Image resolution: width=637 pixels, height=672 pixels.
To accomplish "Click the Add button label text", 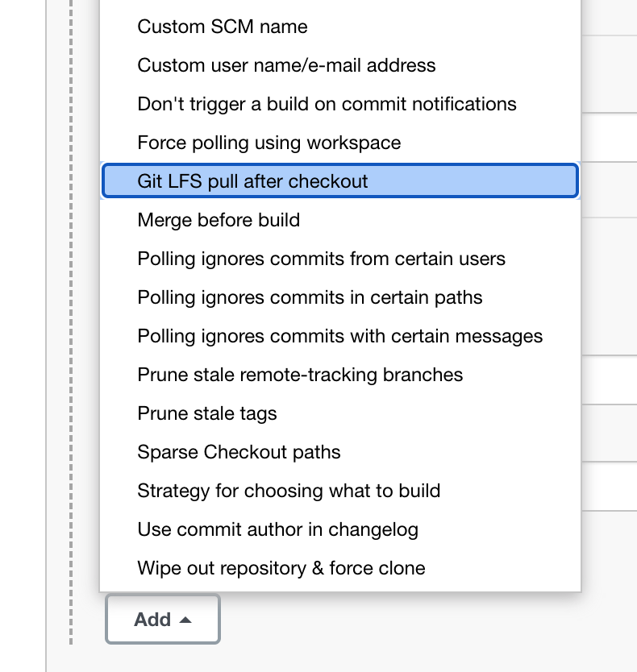I will 152,620.
